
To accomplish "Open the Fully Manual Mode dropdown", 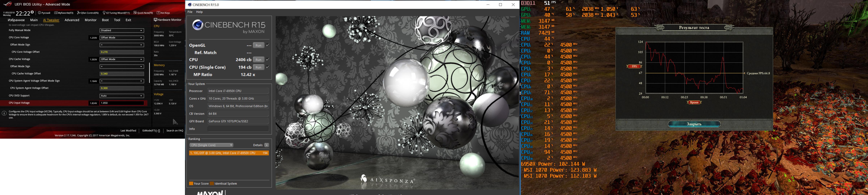I will pos(122,31).
